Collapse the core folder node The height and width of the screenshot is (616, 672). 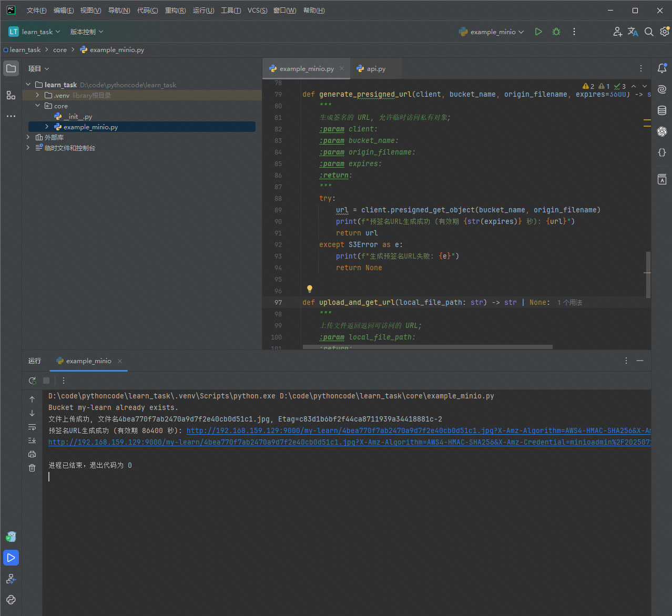pos(37,106)
